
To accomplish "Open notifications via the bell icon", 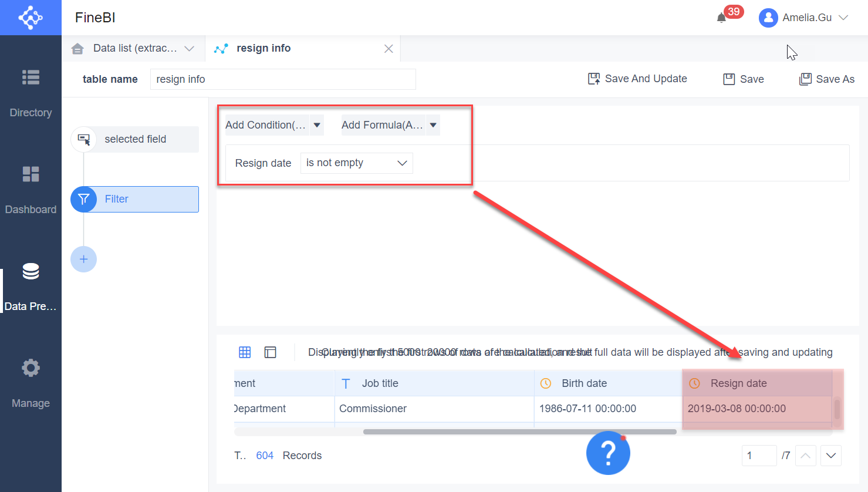I will click(721, 18).
